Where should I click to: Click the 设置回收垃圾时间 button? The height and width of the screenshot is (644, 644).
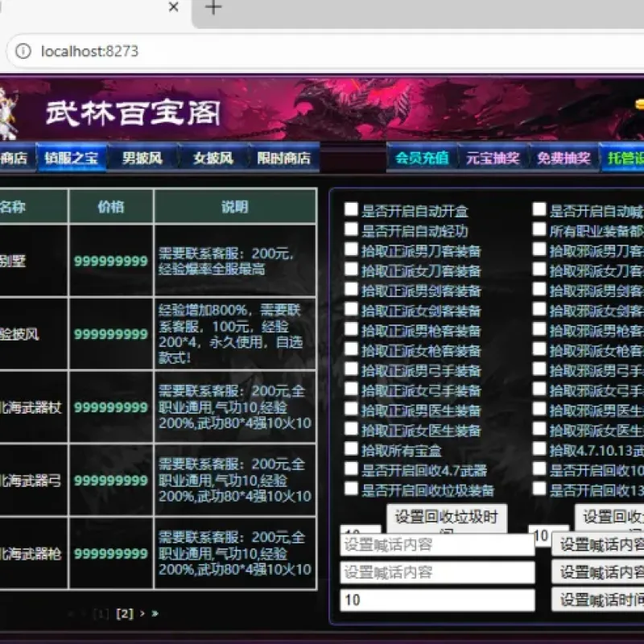[447, 518]
